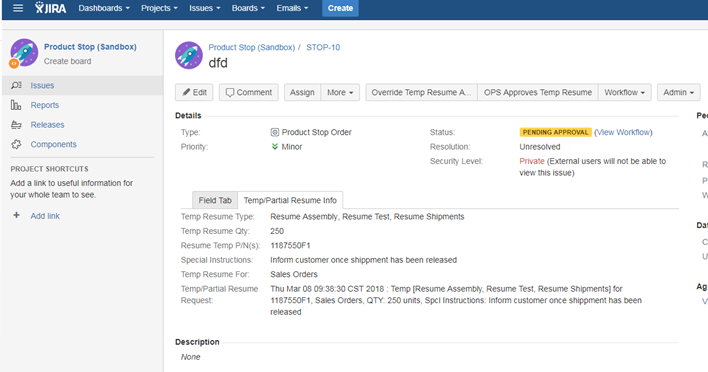Click the Special Instructions value text
The width and height of the screenshot is (708, 372).
363,260
